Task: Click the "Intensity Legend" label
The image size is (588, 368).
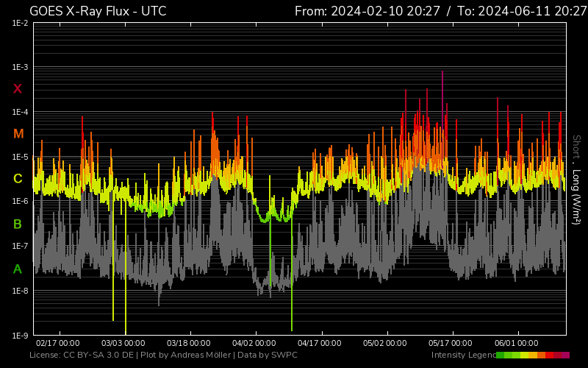Action: point(464,355)
